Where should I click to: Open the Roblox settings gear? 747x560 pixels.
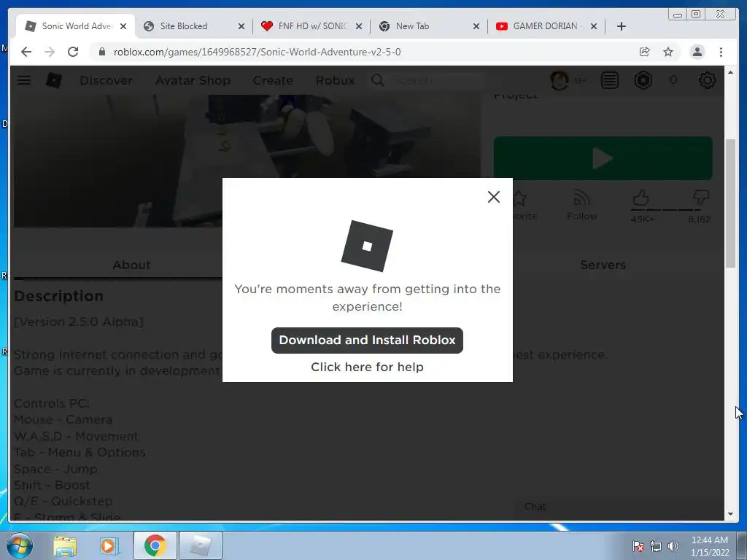707,80
